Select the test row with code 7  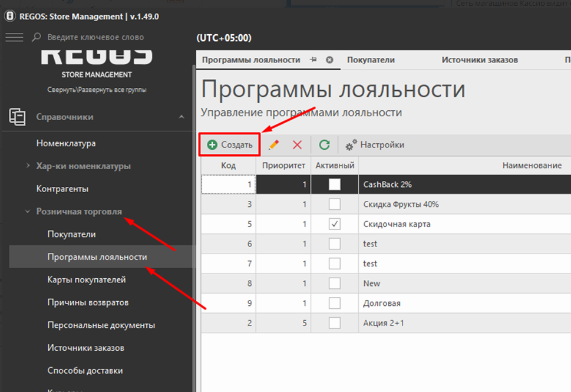point(370,263)
